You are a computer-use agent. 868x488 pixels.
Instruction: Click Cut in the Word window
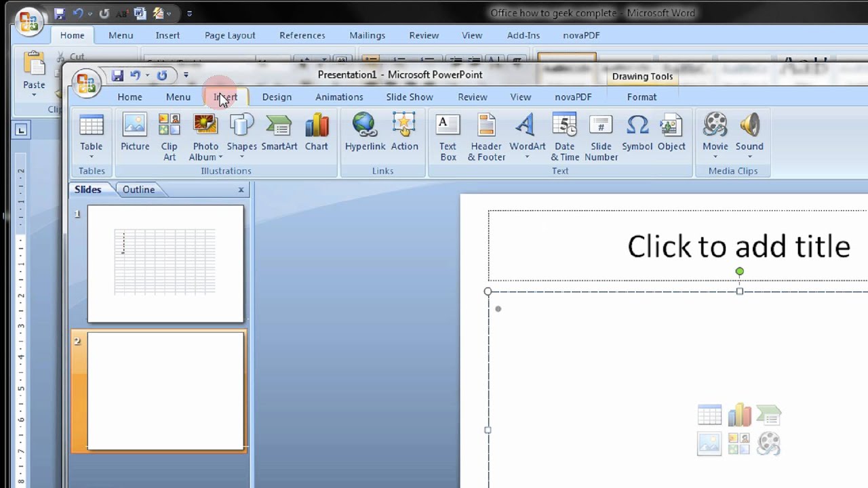tap(70, 58)
